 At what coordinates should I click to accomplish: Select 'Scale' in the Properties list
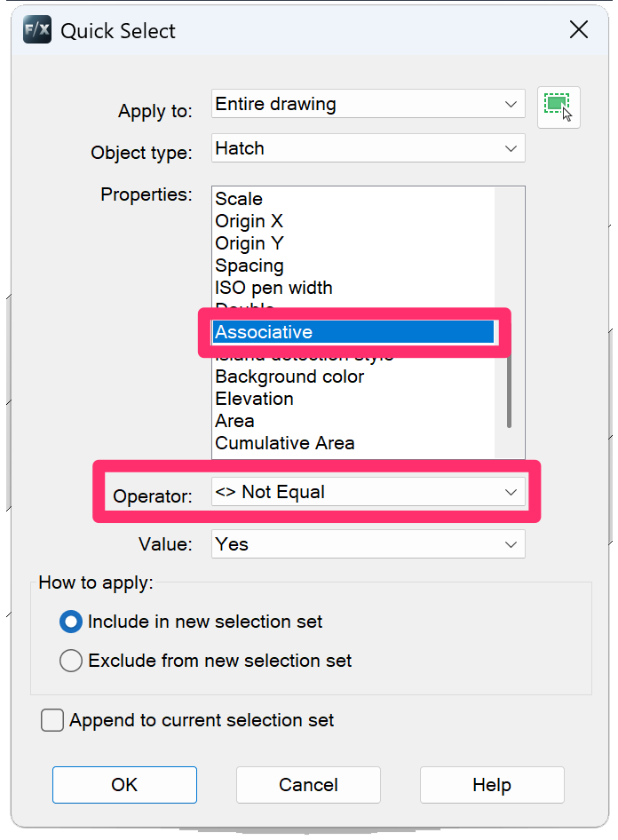click(238, 198)
